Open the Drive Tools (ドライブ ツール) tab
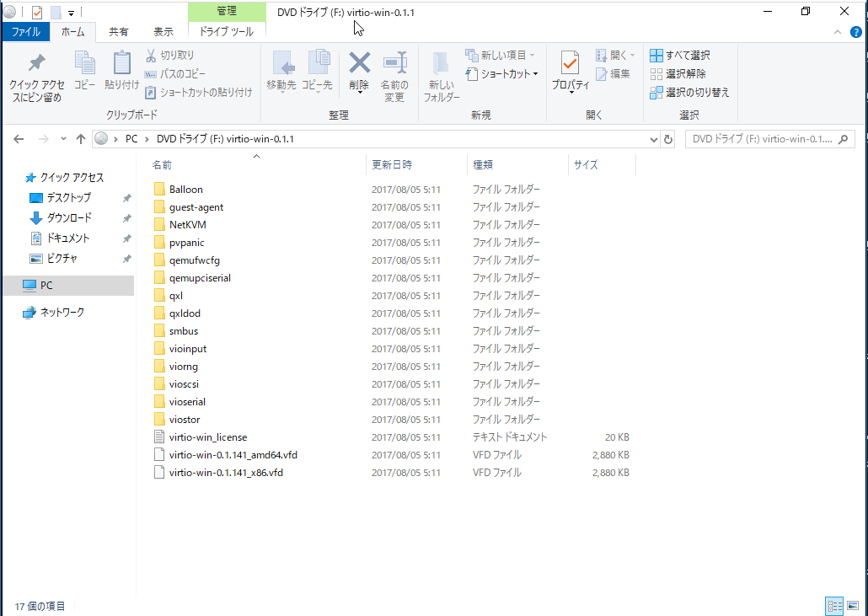The width and height of the screenshot is (868, 616). (227, 31)
